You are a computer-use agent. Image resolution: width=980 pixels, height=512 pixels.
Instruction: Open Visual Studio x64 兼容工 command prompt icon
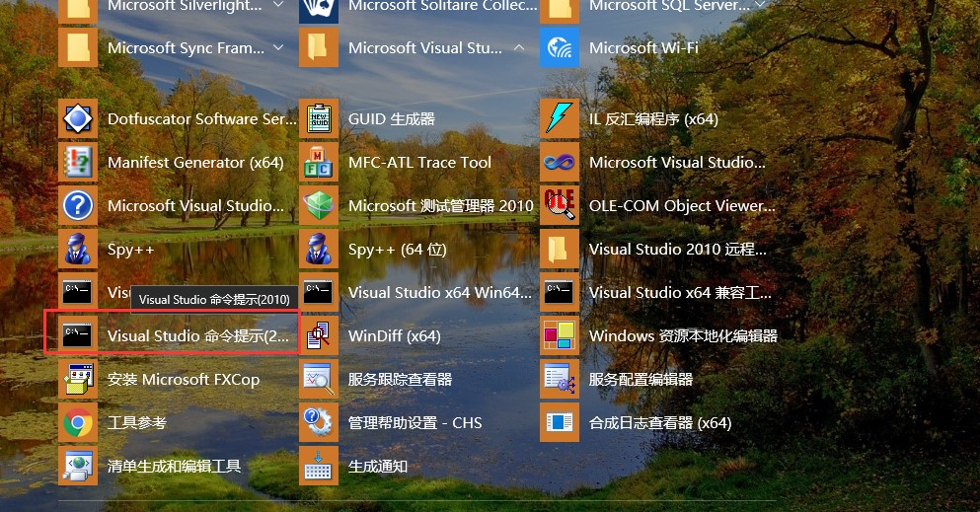click(x=560, y=292)
